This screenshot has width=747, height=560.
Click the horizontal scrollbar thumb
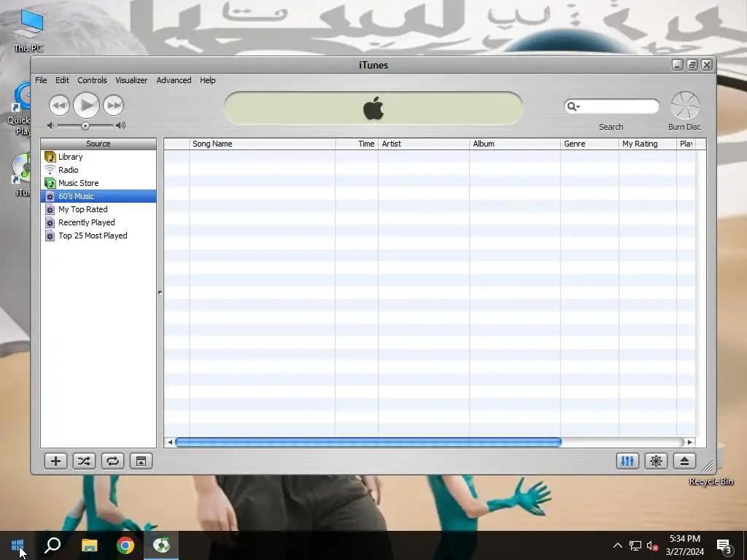click(368, 442)
